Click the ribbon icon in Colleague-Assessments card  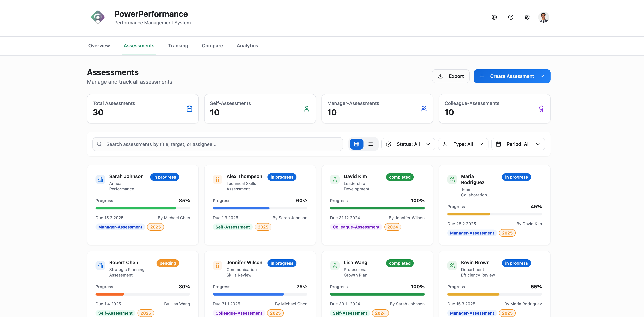click(541, 109)
